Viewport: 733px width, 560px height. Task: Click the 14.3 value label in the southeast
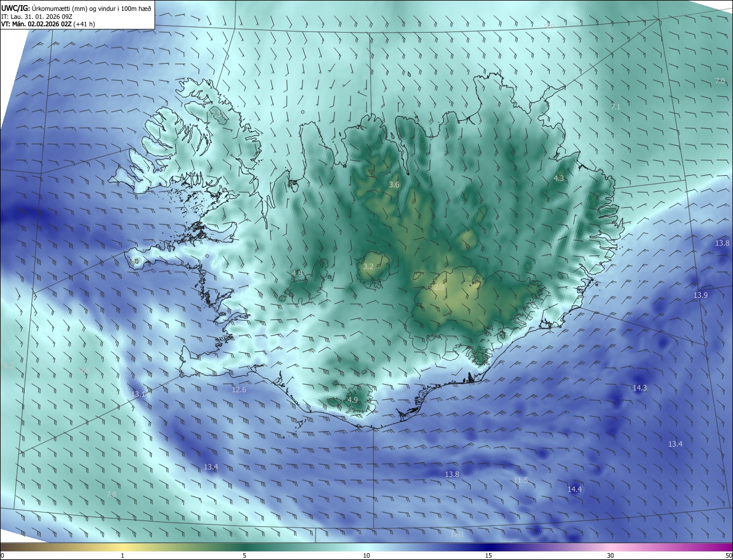tap(640, 388)
